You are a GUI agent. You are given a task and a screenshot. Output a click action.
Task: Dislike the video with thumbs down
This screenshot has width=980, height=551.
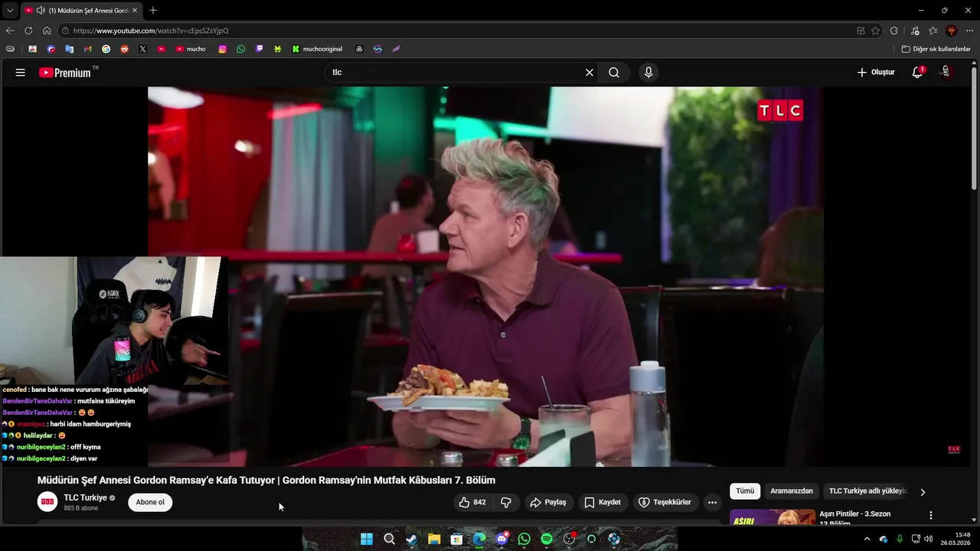click(x=506, y=503)
